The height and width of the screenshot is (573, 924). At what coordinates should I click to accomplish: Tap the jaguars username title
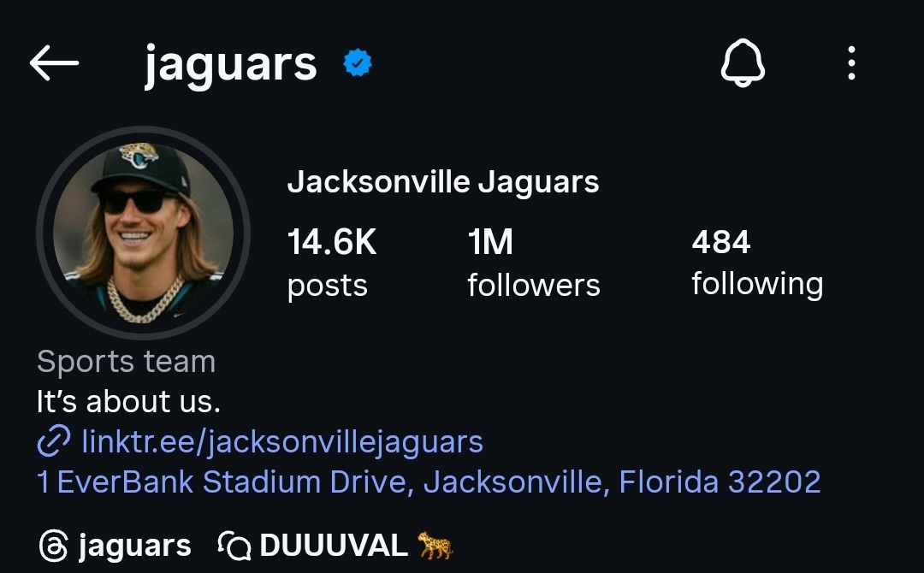coord(231,65)
